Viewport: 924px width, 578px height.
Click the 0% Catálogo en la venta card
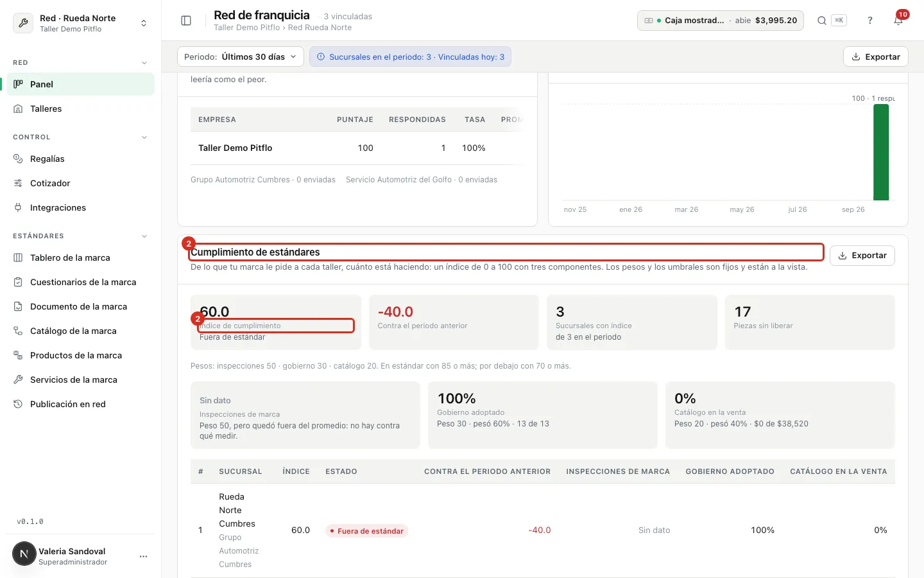tap(780, 415)
